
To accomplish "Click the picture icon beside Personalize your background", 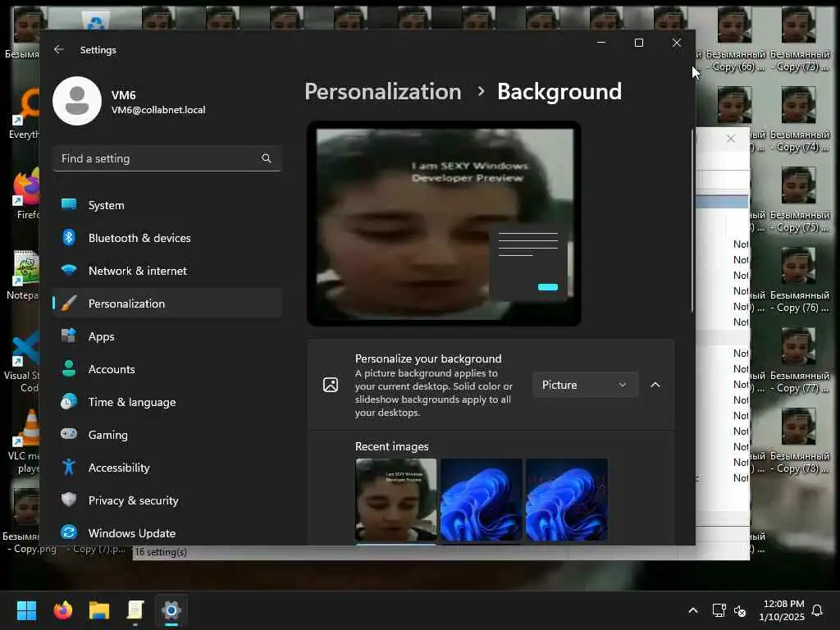I will [x=331, y=385].
